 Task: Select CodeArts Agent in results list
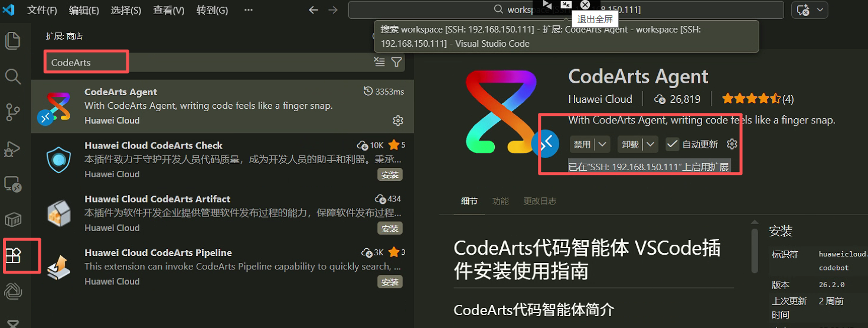[x=223, y=106]
